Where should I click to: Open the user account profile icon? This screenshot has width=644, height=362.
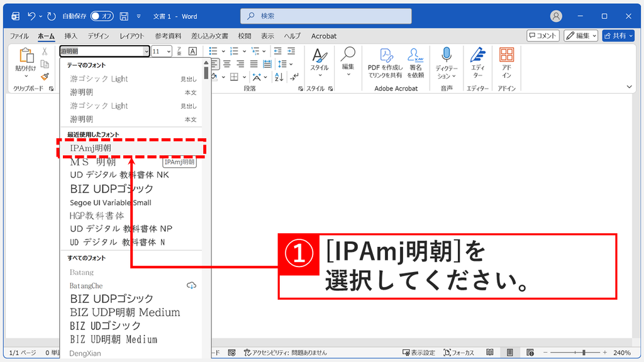click(556, 16)
